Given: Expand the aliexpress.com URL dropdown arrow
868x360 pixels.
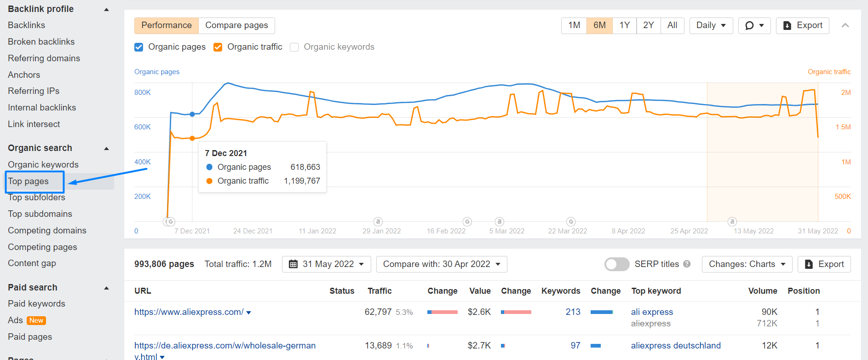Looking at the screenshot, I should coord(249,313).
